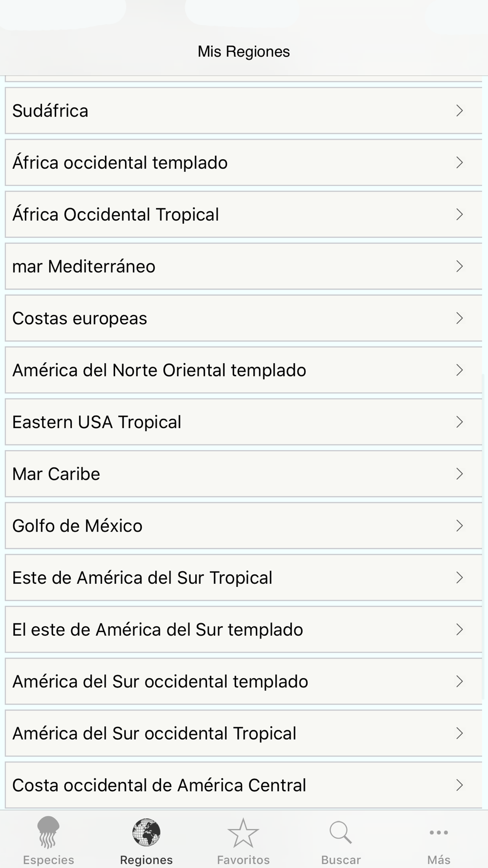488x868 pixels.
Task: Tap the globe Regiones icon
Action: (x=146, y=832)
